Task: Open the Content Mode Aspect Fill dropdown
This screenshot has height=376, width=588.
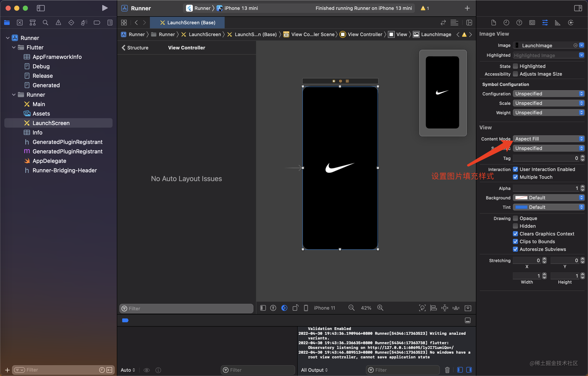Action: (549, 139)
